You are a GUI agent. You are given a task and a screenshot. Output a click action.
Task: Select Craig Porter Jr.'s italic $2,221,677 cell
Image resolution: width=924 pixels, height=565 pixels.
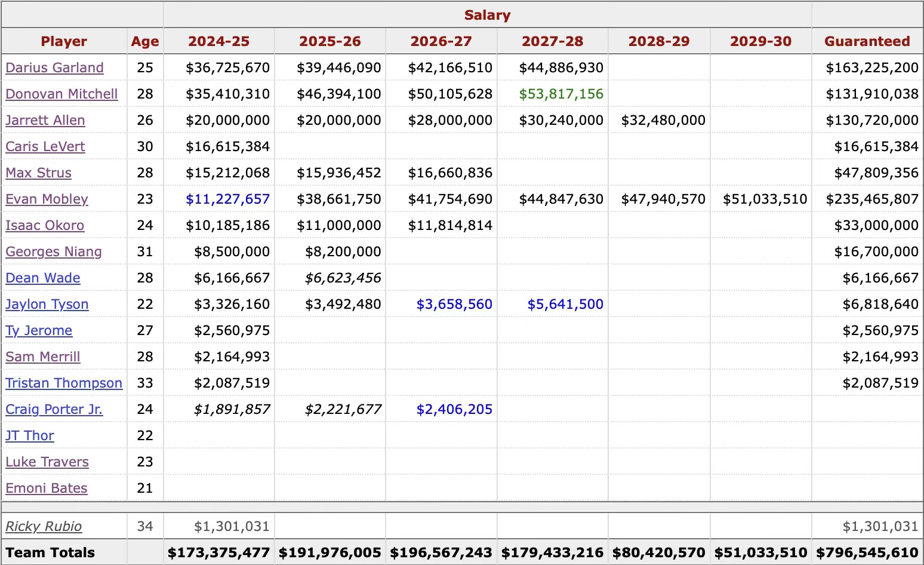point(330,409)
